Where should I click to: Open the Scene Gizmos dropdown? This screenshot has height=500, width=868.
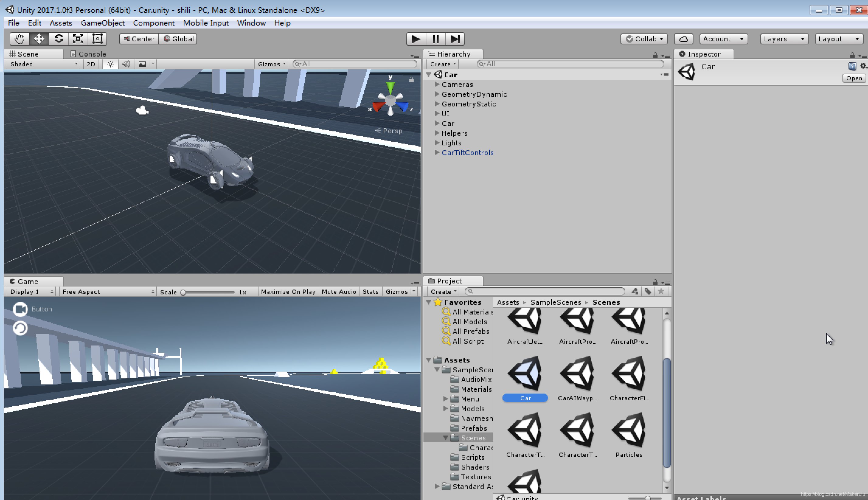tap(271, 64)
